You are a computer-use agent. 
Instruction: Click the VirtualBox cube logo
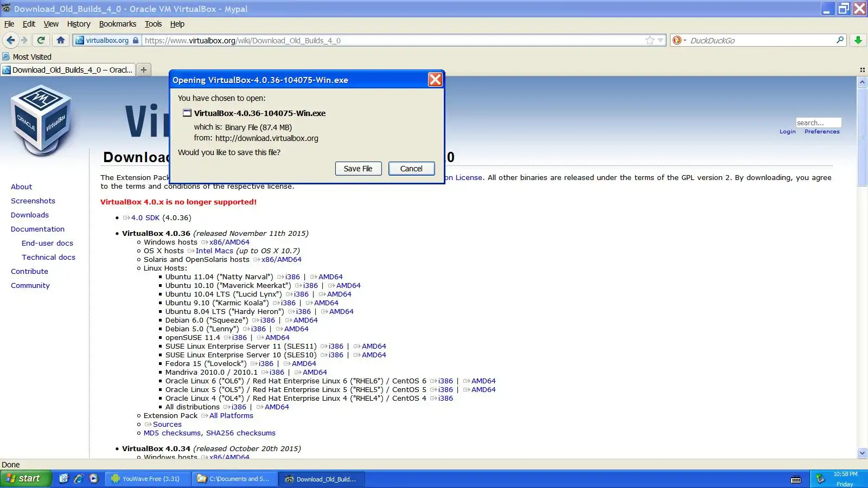(x=41, y=120)
